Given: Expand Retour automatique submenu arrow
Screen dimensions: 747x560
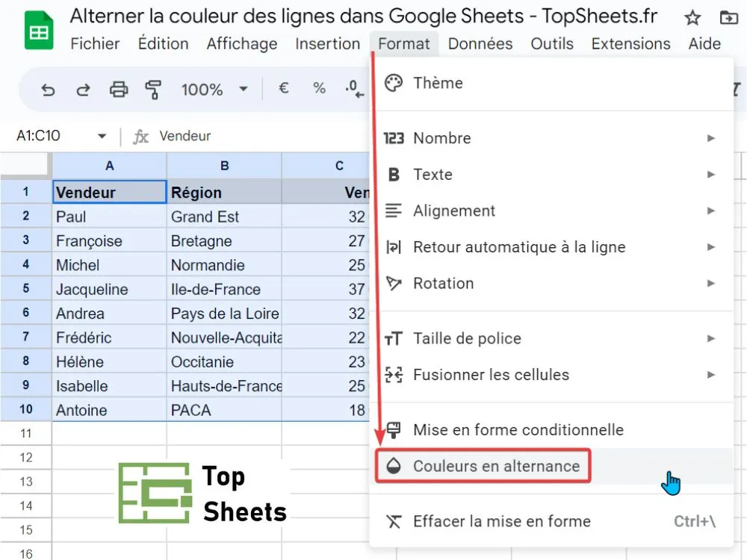Looking at the screenshot, I should click(x=711, y=246).
